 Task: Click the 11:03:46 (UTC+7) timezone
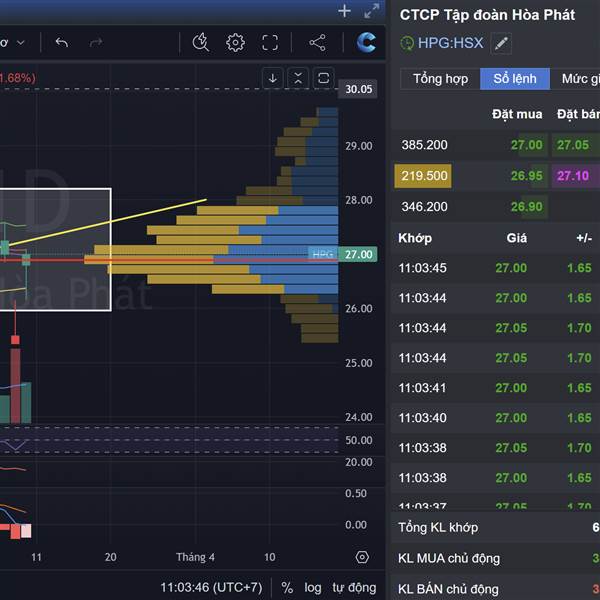pos(211,587)
